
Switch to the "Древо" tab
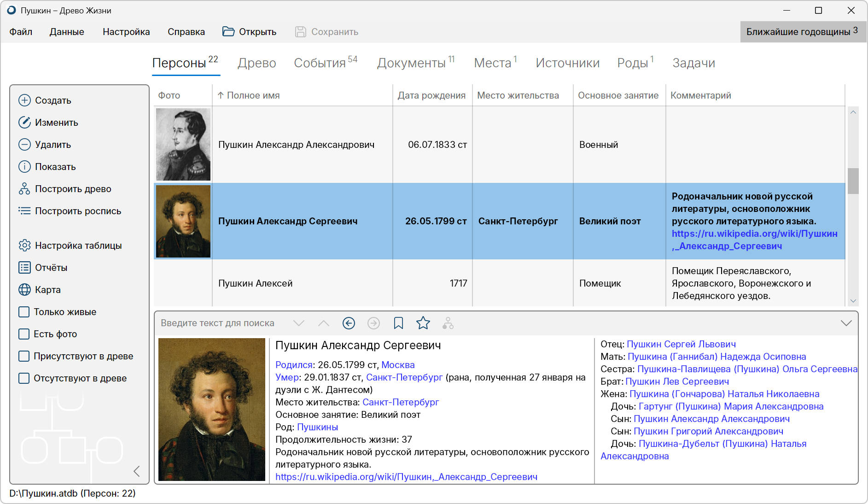click(x=256, y=63)
